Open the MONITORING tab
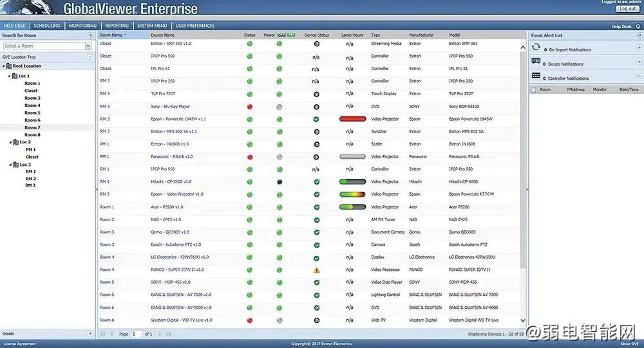This screenshot has height=348, width=644. coord(82,26)
